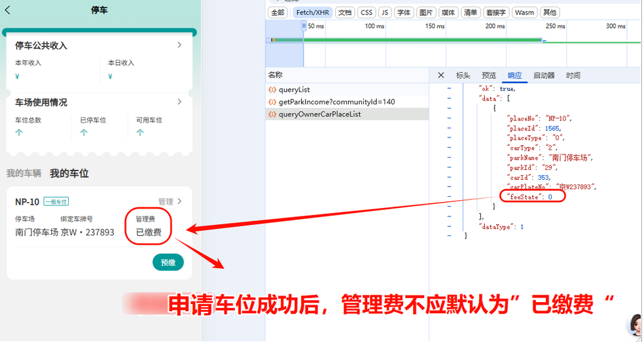This screenshot has width=644, height=342.
Task: Open the 启动器 tab
Action: click(x=544, y=75)
